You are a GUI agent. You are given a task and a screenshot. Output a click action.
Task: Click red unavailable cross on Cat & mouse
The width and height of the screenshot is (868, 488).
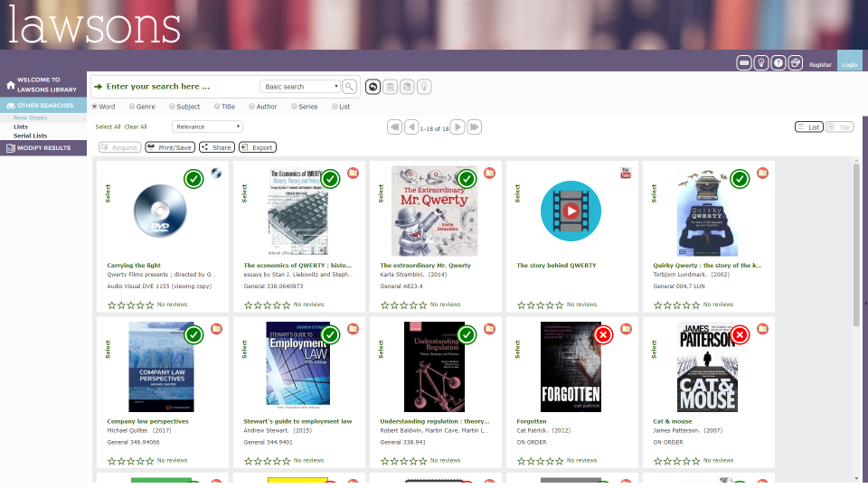pyautogui.click(x=741, y=334)
